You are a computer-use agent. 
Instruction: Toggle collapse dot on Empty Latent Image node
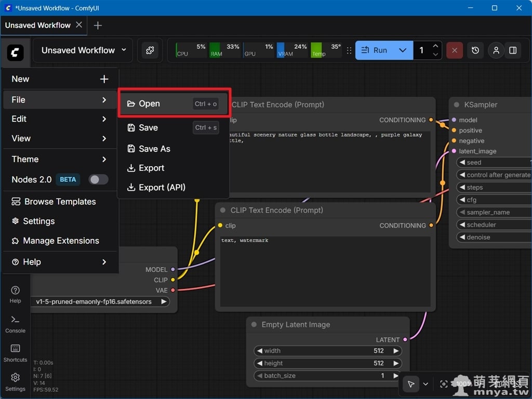[x=254, y=325]
